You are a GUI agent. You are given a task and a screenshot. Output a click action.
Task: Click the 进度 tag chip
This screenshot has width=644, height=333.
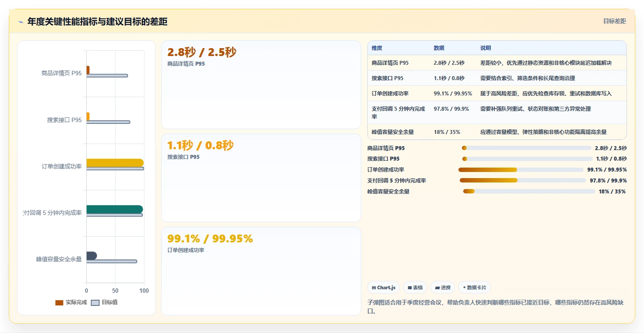[443, 287]
